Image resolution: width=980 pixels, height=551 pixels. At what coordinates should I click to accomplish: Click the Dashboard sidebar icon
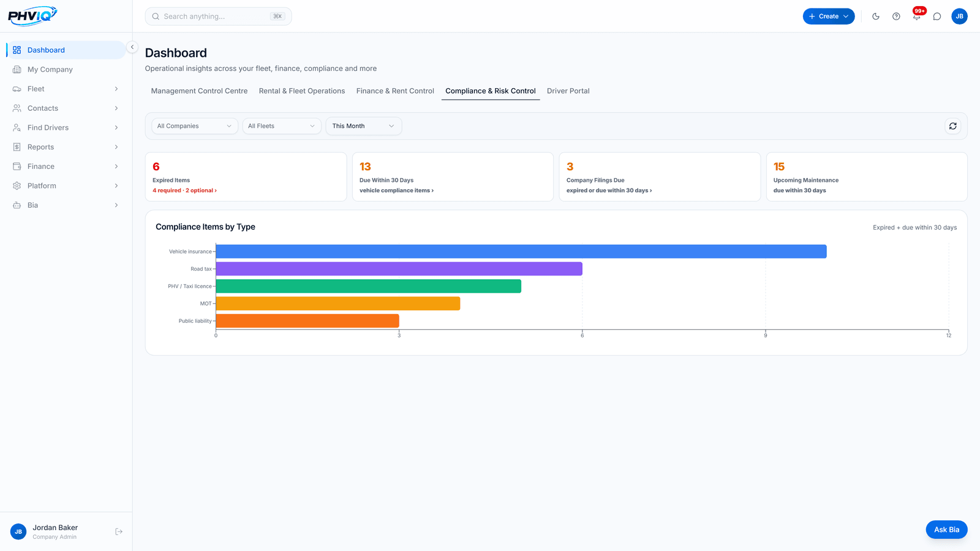pos(17,50)
